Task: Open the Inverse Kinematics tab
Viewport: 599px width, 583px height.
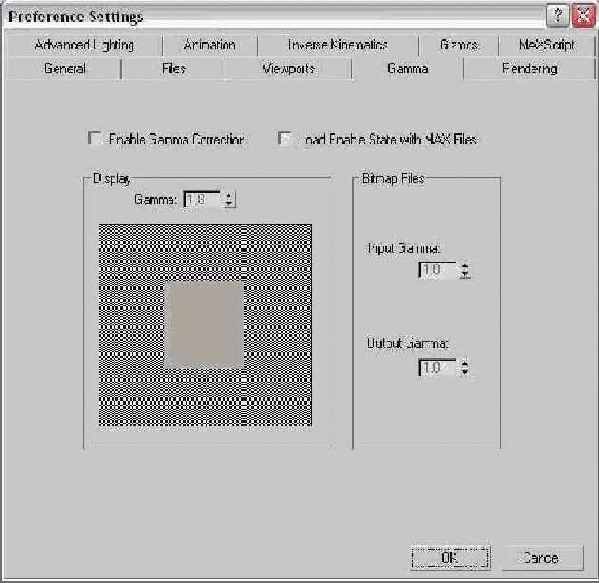Action: [x=338, y=45]
